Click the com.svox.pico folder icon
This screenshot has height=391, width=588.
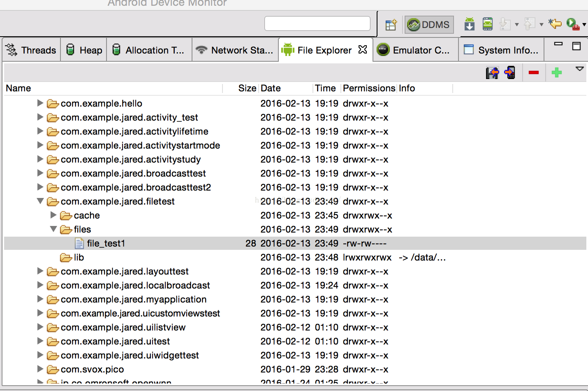click(53, 370)
